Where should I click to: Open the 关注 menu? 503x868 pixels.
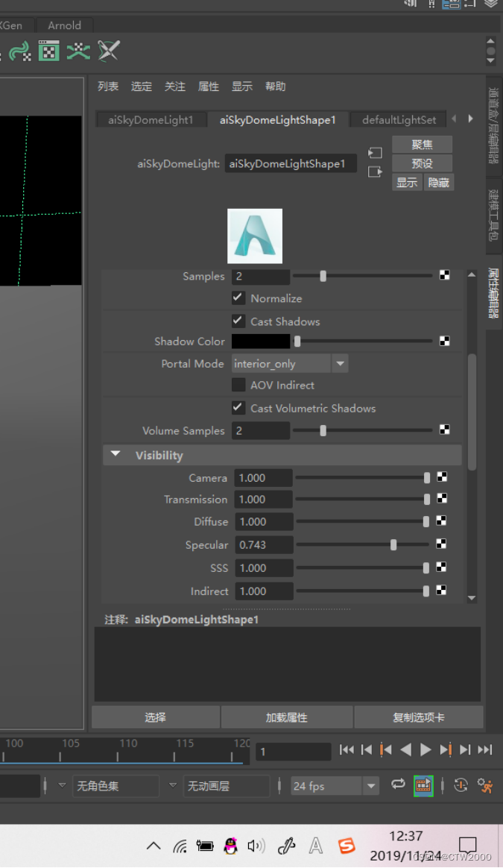point(175,87)
